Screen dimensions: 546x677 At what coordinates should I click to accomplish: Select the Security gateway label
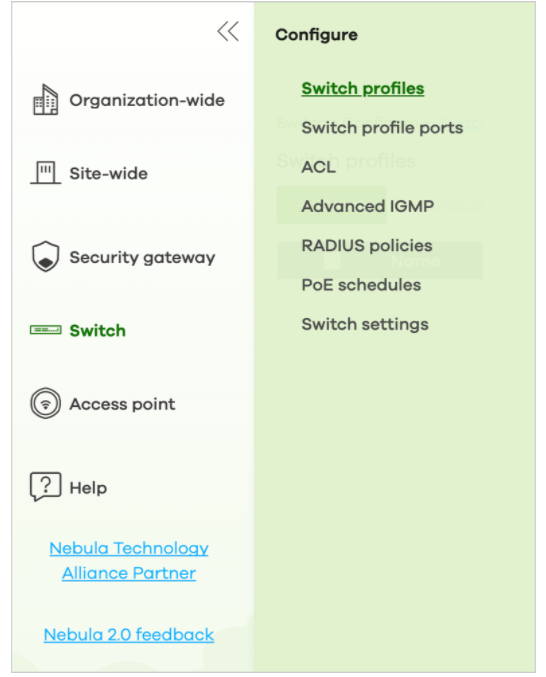pyautogui.click(x=142, y=257)
